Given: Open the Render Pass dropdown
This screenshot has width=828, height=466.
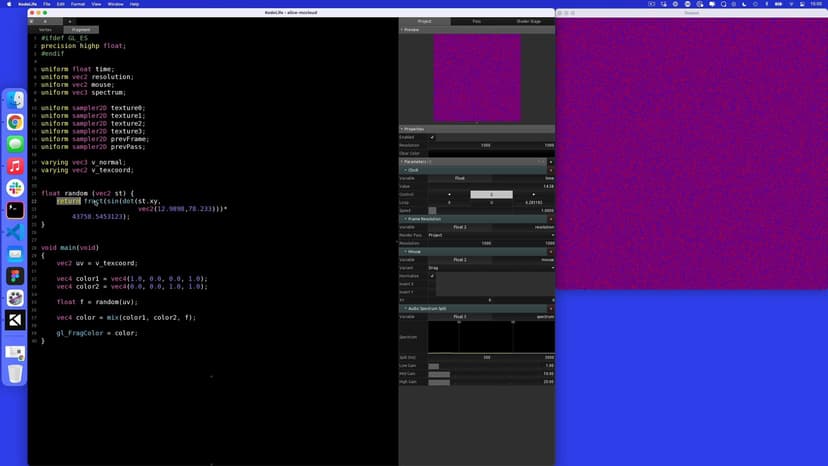Looking at the screenshot, I should point(490,235).
